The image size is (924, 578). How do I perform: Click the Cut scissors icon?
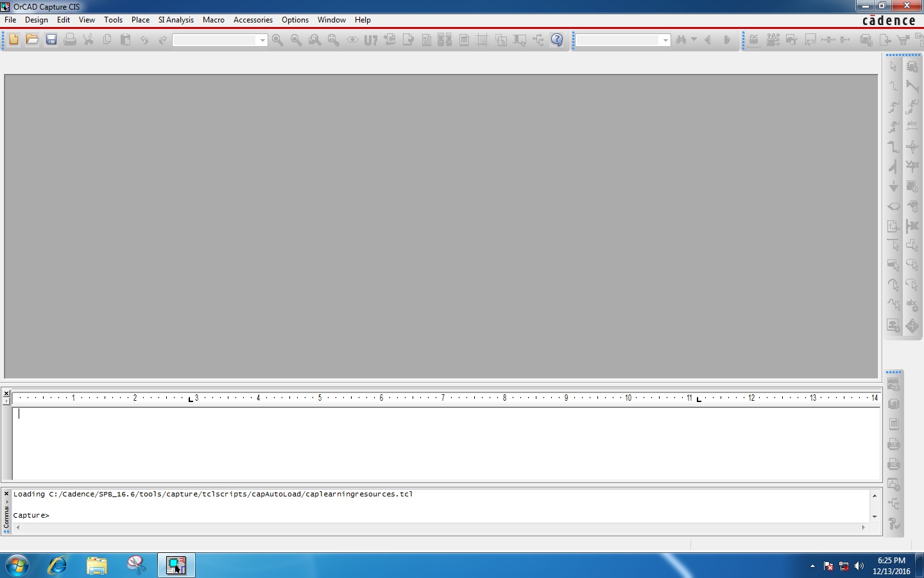click(x=89, y=40)
